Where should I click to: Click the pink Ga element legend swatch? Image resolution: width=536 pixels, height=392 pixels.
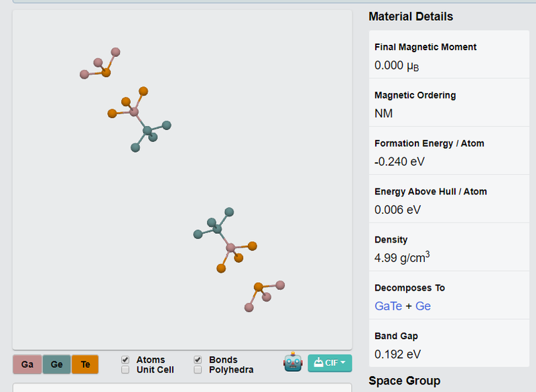pyautogui.click(x=27, y=365)
